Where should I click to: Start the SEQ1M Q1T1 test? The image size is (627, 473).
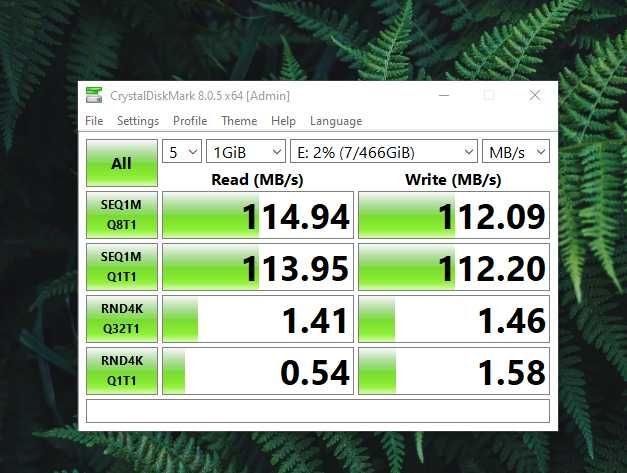[122, 267]
